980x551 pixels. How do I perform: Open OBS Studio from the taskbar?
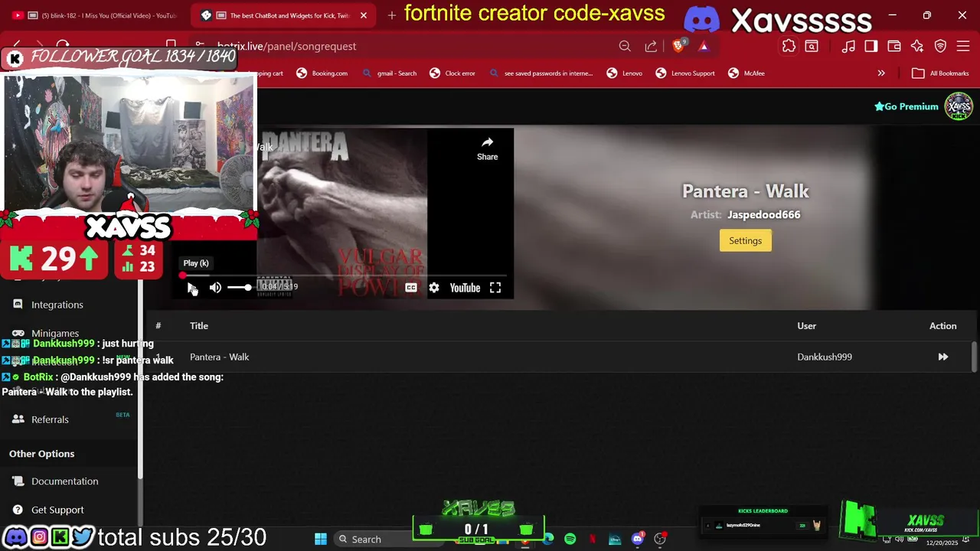(x=660, y=539)
